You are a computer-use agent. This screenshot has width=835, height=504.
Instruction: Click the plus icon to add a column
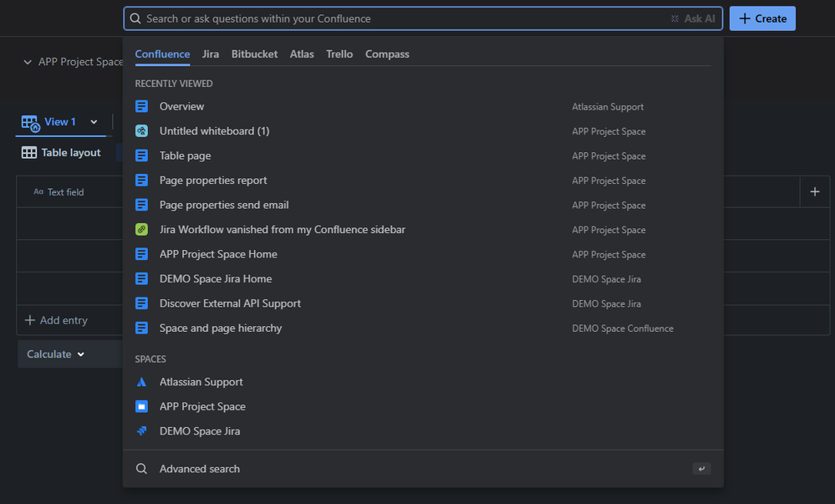(815, 191)
